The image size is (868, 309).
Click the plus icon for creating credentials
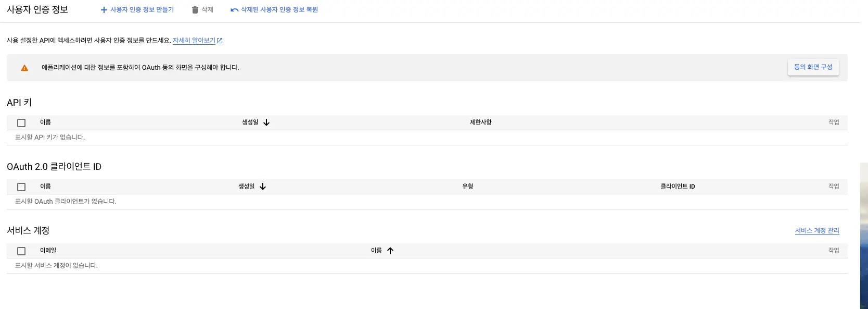(104, 10)
